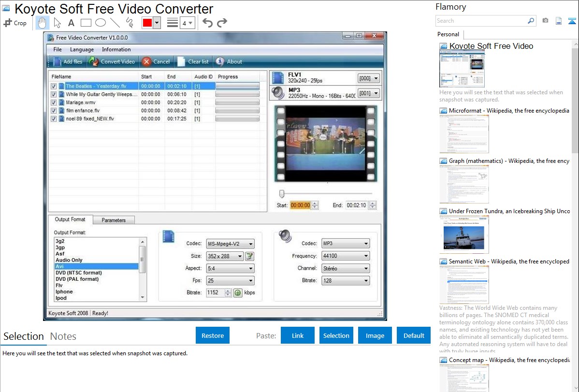Image resolution: width=579 pixels, height=392 pixels.
Task: Click the camera snapshot icon
Action: [x=545, y=21]
